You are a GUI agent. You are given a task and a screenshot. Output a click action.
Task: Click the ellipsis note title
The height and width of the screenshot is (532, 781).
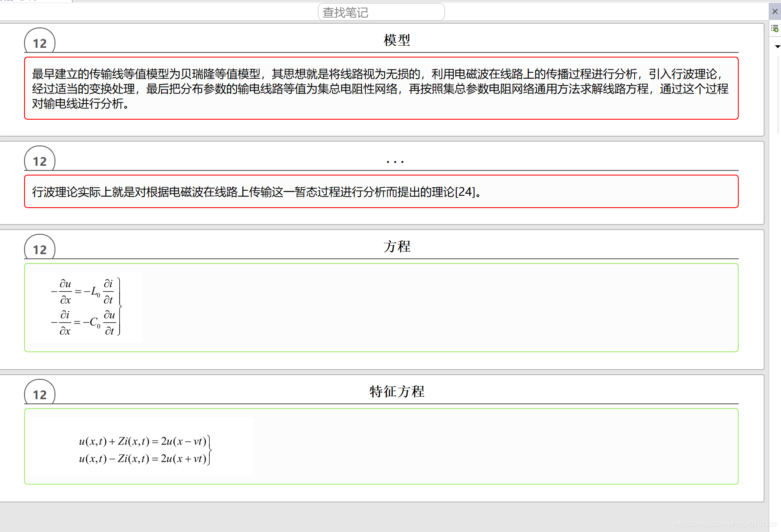click(x=395, y=162)
